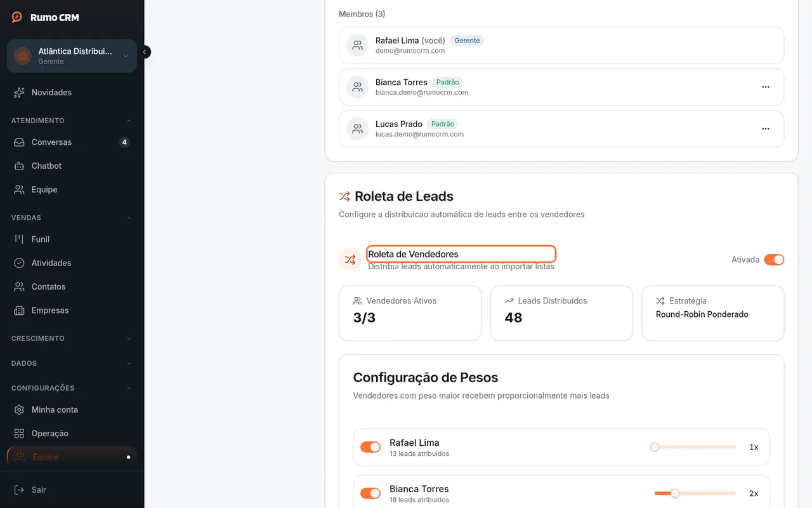Click Bianca Torres's member avatar icon
Screen dimensions: 812x508
[x=358, y=87]
